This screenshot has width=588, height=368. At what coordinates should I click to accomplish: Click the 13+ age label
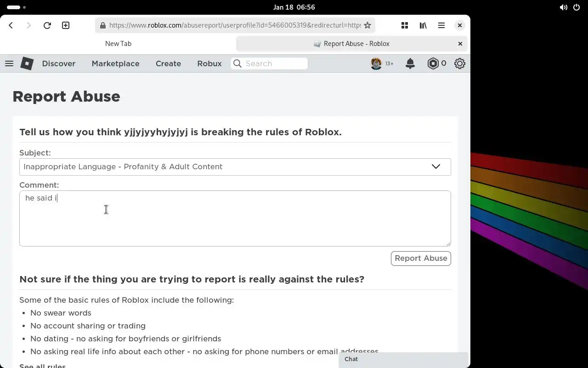point(389,63)
